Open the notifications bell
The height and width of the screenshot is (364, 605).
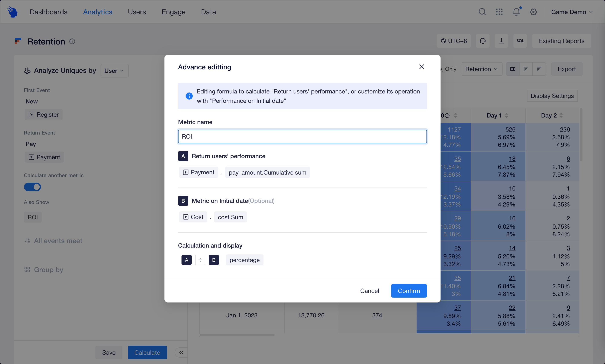pyautogui.click(x=516, y=11)
